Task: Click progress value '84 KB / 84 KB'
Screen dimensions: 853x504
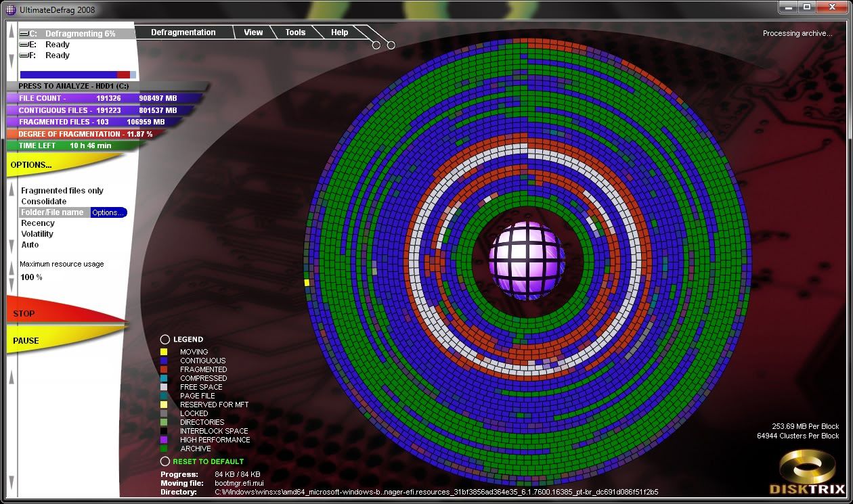Action: coord(238,474)
